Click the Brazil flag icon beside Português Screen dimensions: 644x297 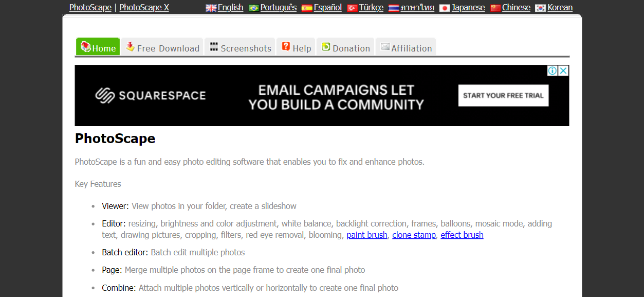click(x=253, y=8)
